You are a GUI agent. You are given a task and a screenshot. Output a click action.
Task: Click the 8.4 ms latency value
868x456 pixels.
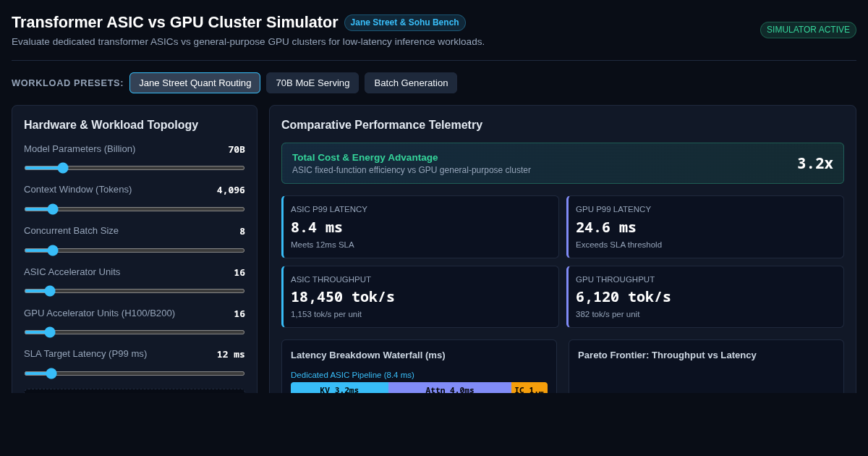pos(317,227)
